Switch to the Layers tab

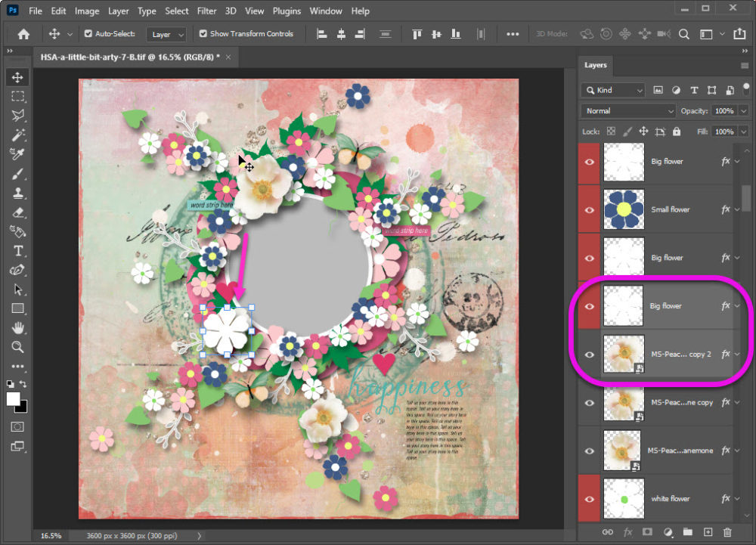596,65
